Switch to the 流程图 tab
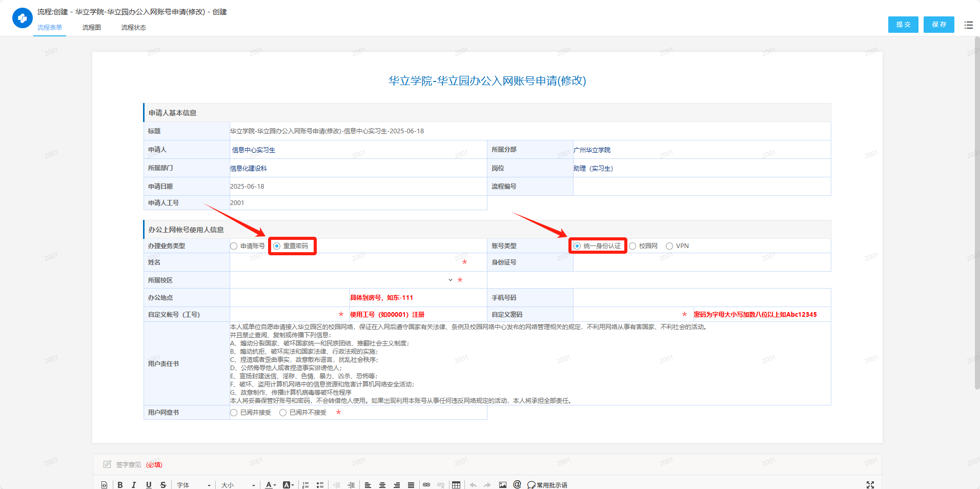The width and height of the screenshot is (980, 489). tap(92, 28)
